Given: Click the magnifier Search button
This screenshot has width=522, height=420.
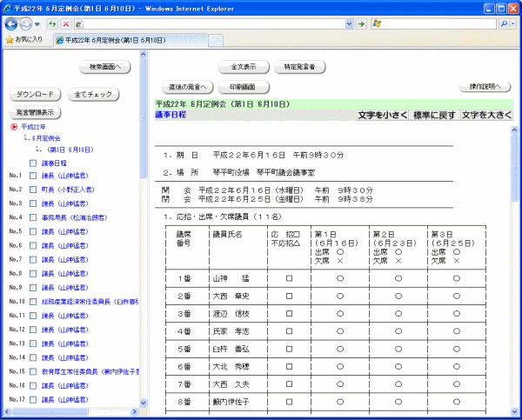Looking at the screenshot, I should pos(504,24).
